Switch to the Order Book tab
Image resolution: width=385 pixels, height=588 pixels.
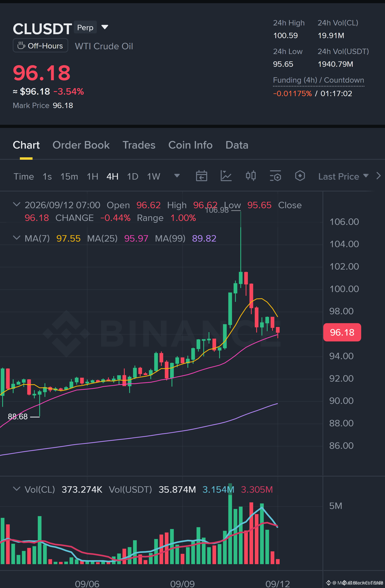click(x=81, y=145)
